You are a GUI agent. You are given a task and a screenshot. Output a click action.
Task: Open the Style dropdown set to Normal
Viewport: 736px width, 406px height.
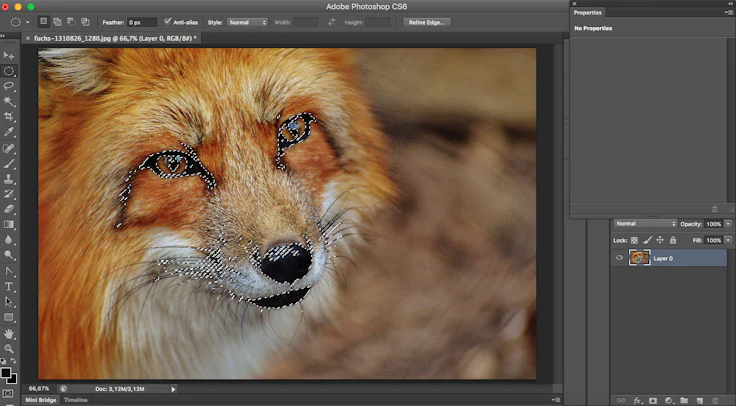click(247, 22)
